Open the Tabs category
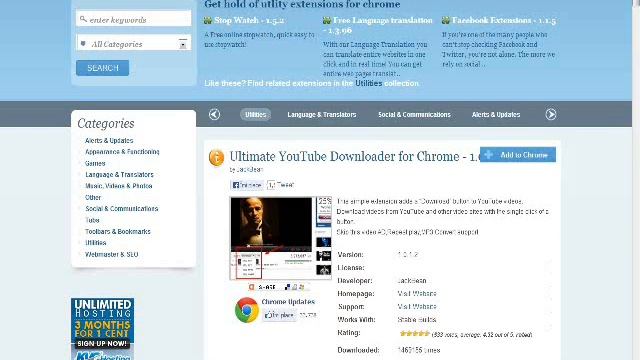The width and height of the screenshot is (640, 360). [x=92, y=220]
